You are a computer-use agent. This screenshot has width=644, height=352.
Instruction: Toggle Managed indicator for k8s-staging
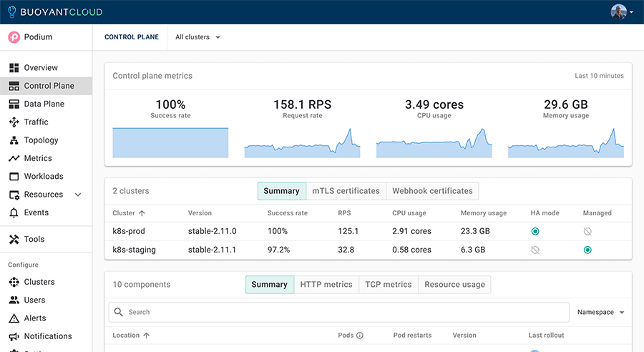tap(587, 250)
